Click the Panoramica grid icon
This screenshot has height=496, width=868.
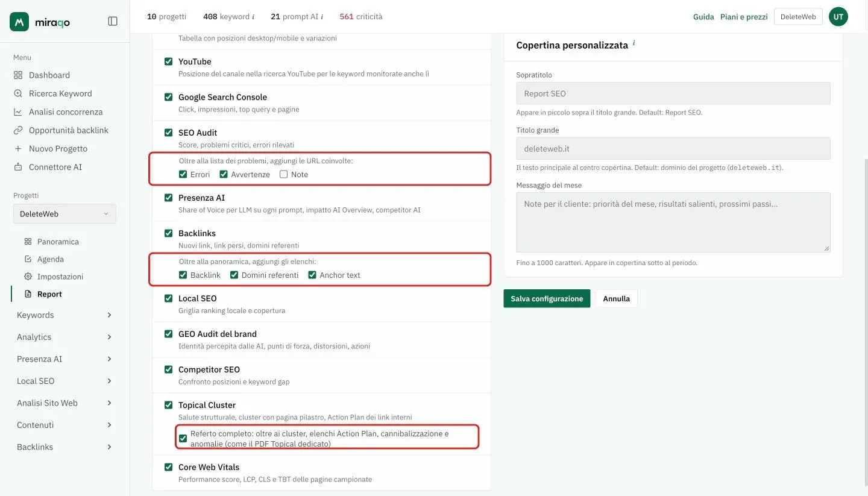(28, 242)
